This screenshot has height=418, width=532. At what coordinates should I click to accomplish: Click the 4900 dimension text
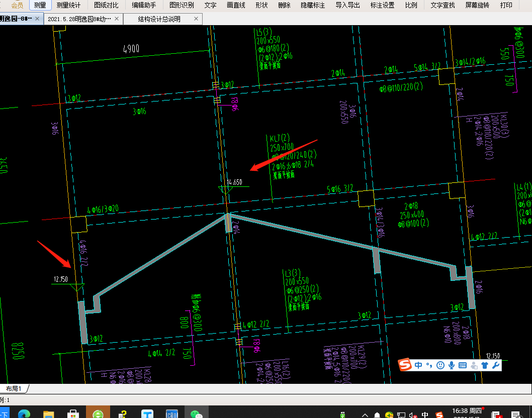[131, 49]
